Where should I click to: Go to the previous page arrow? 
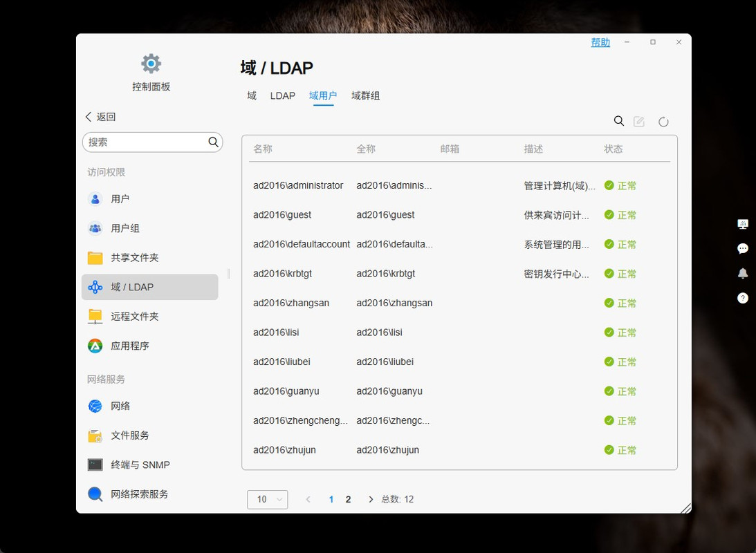tap(308, 500)
